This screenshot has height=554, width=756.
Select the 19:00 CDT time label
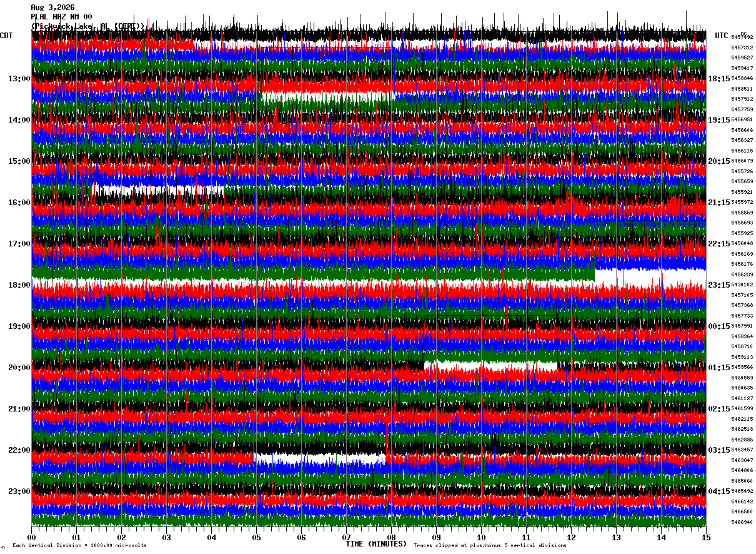point(19,326)
